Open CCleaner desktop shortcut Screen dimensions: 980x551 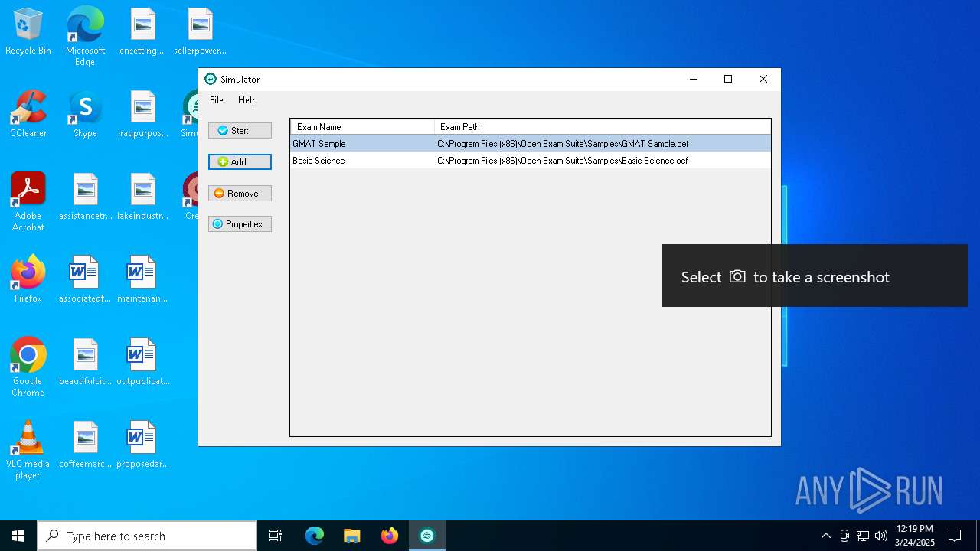click(28, 114)
